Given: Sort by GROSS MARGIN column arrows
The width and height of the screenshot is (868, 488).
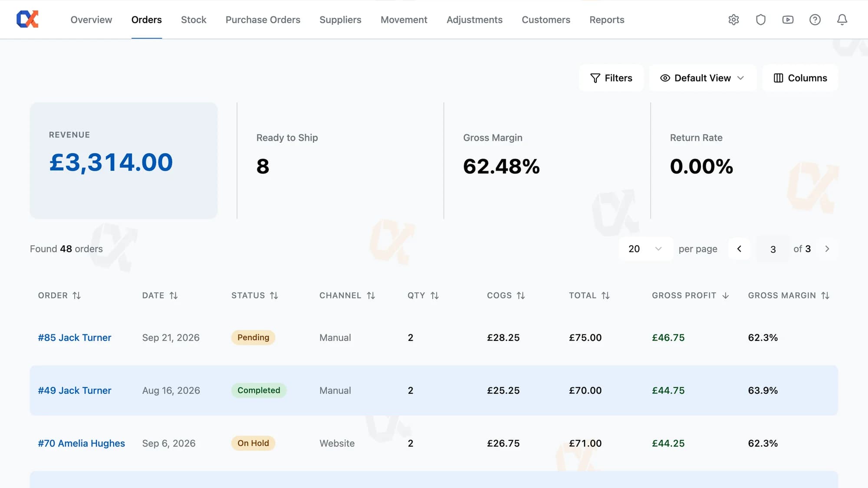Looking at the screenshot, I should (825, 295).
